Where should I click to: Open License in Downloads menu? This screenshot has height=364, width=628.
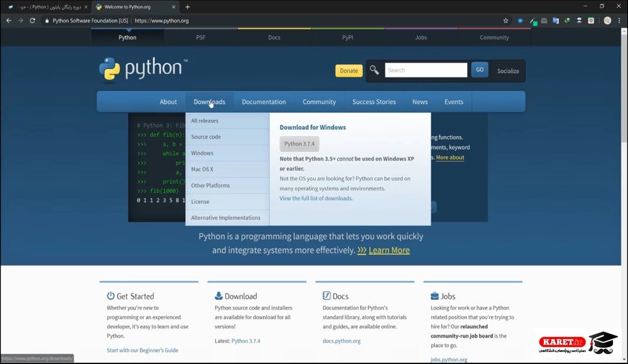click(227, 201)
